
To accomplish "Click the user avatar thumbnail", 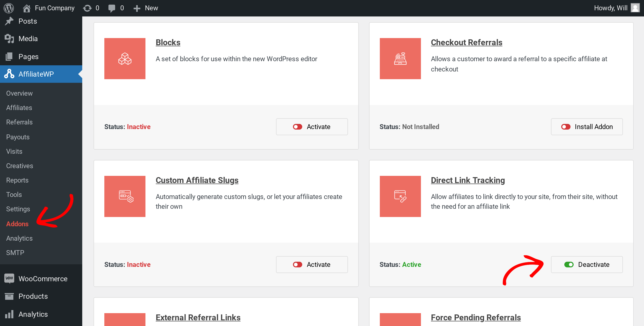I will (635, 8).
